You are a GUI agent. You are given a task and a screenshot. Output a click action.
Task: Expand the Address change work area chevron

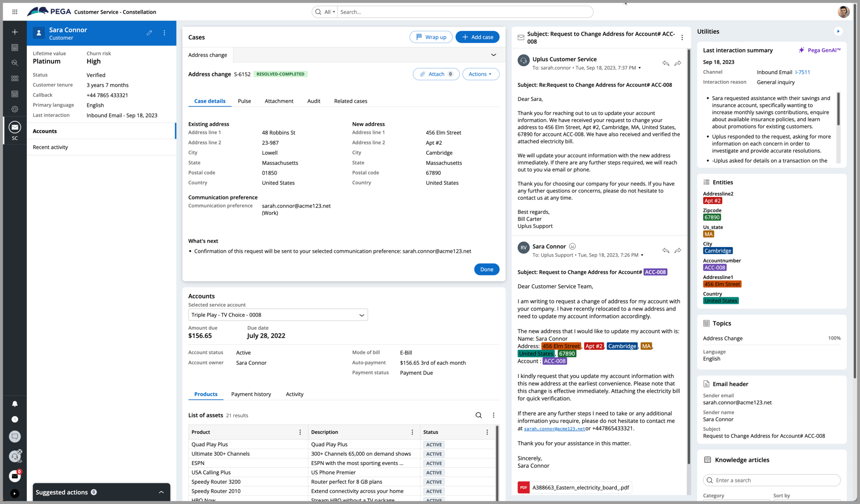click(493, 55)
